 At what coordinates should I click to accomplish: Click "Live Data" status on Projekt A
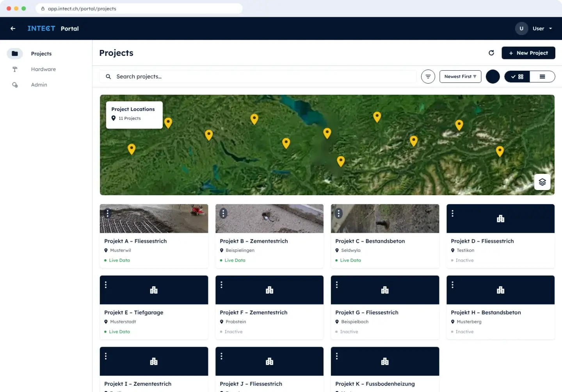tap(119, 260)
